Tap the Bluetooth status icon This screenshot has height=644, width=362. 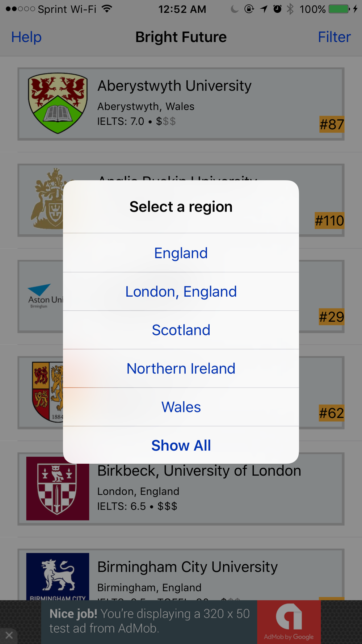pyautogui.click(x=290, y=9)
